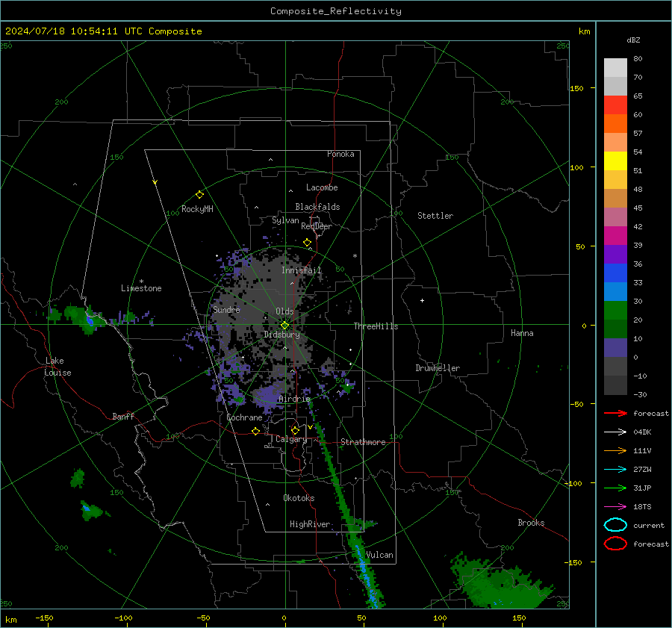Click the orange 111V arrow legend icon
This screenshot has height=628, width=672.
pos(615,450)
